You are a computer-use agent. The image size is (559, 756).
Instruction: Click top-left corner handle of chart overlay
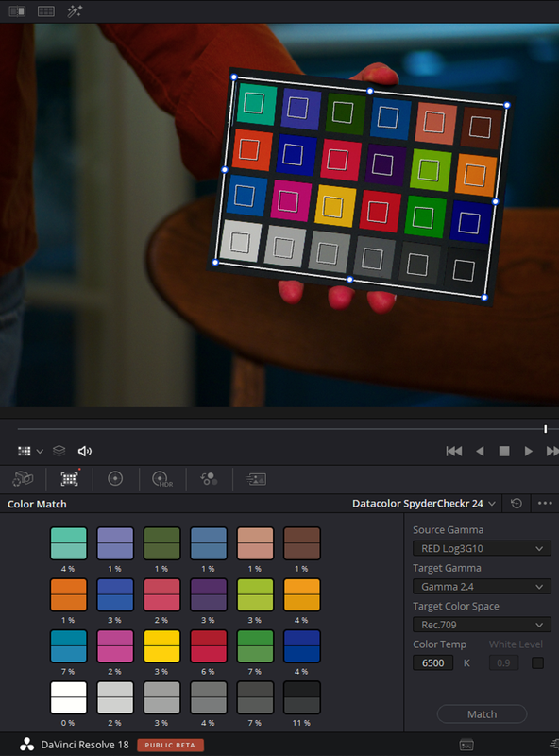tap(234, 77)
